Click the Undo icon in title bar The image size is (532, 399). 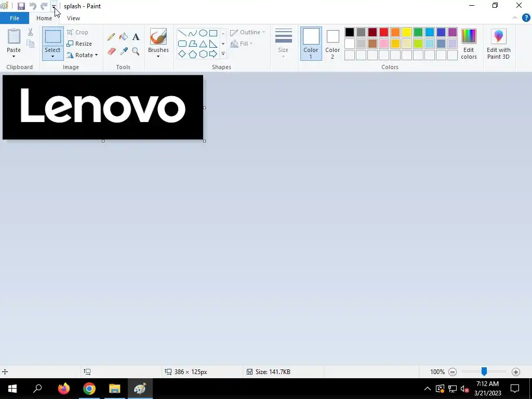coord(33,6)
